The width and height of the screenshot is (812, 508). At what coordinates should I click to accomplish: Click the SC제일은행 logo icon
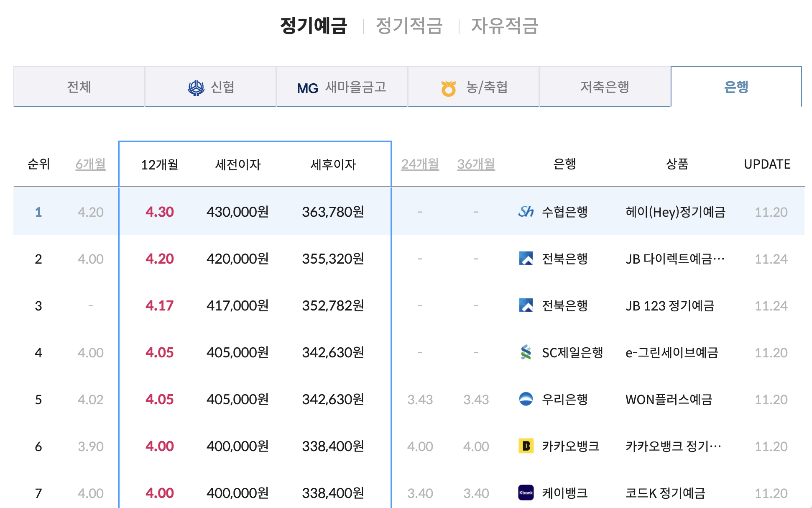pyautogui.click(x=526, y=352)
